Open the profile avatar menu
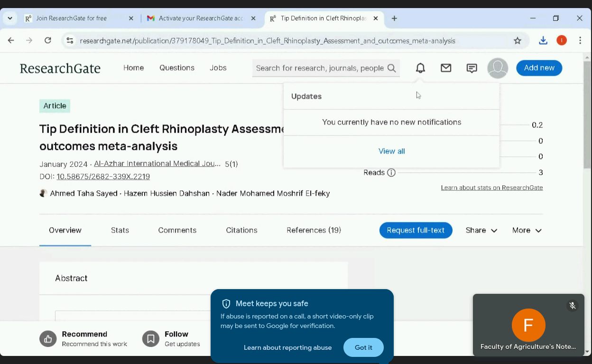The image size is (592, 364). pyautogui.click(x=498, y=68)
